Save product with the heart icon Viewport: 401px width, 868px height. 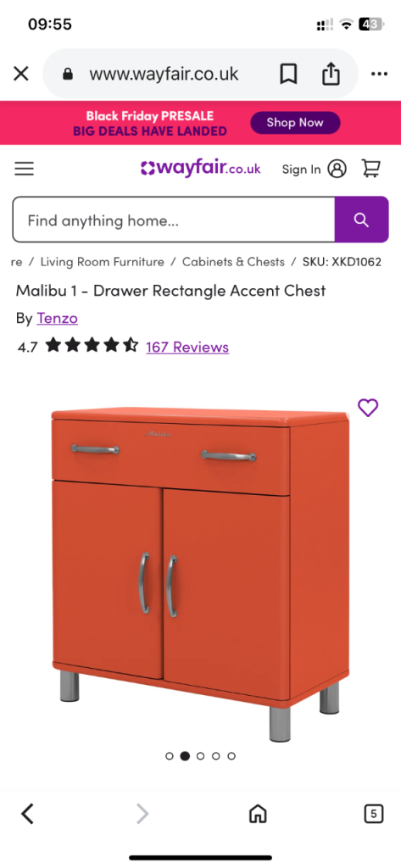tap(368, 408)
